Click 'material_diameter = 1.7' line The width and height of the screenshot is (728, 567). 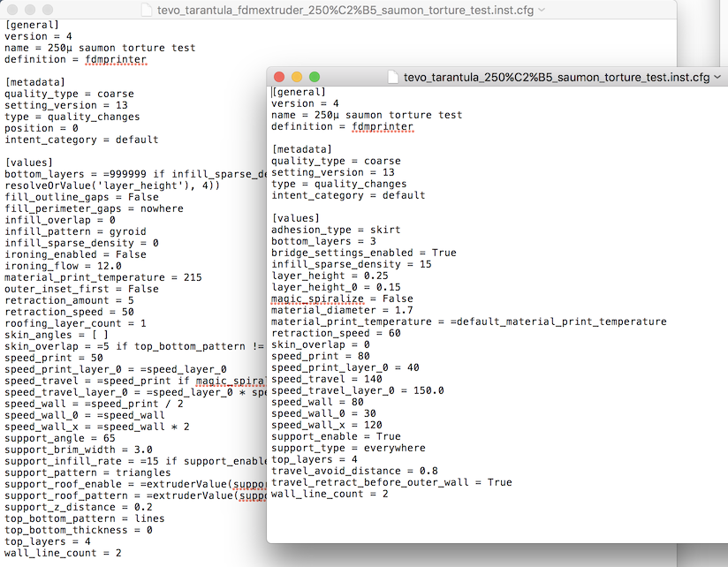[342, 310]
